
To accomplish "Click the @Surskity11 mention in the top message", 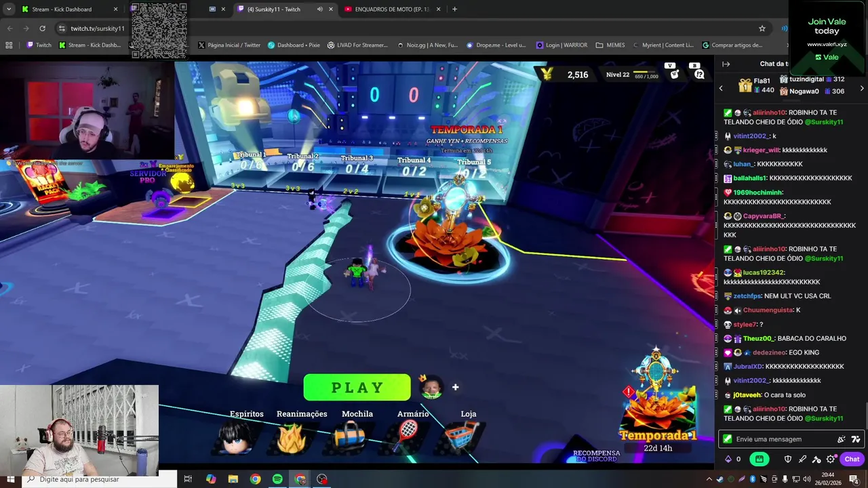I will tap(823, 122).
